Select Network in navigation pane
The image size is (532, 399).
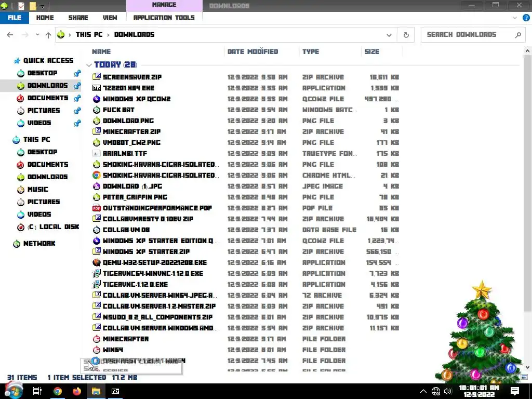pos(39,243)
